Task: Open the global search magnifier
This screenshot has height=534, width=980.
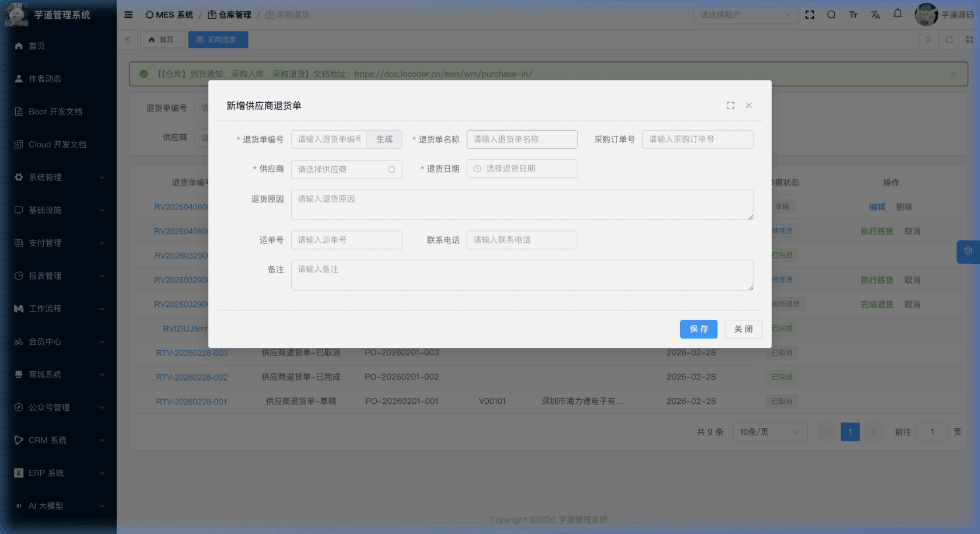Action: coord(831,15)
